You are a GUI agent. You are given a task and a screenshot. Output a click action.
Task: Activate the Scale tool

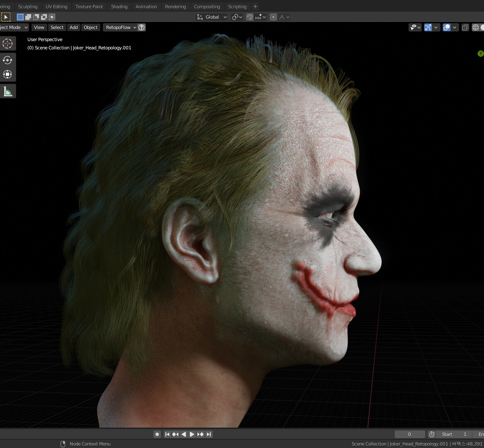(x=7, y=74)
